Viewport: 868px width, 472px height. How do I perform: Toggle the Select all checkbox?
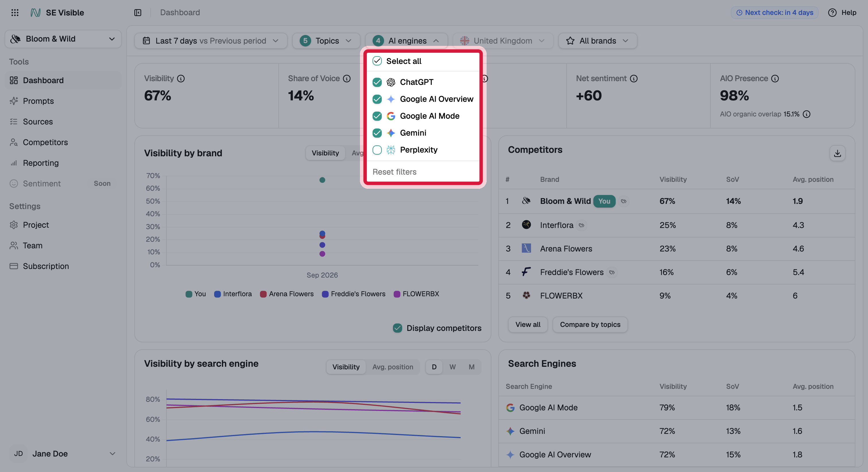[x=377, y=61]
